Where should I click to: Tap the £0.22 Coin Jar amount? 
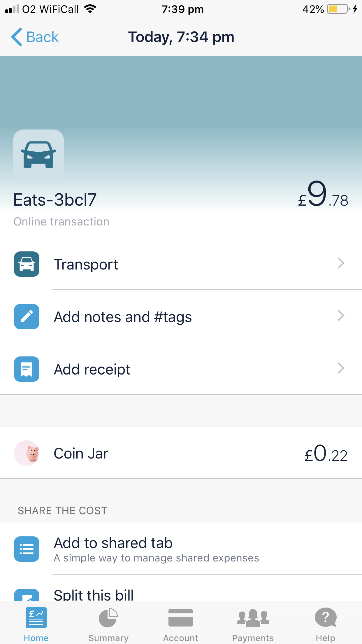coord(326,454)
